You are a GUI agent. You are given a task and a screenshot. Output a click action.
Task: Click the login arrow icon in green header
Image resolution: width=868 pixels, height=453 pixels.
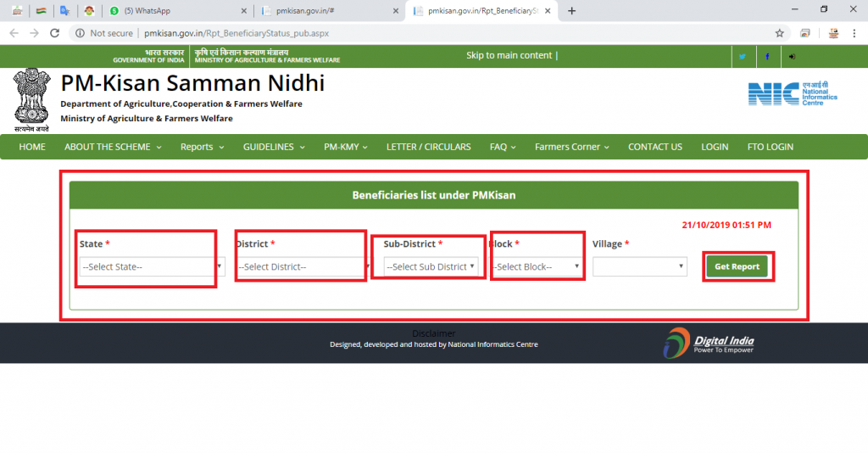click(x=793, y=57)
